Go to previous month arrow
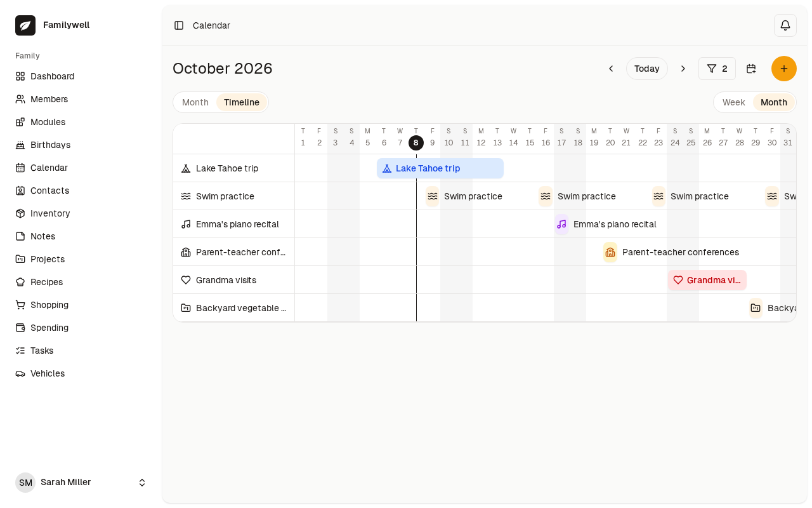 tap(611, 69)
